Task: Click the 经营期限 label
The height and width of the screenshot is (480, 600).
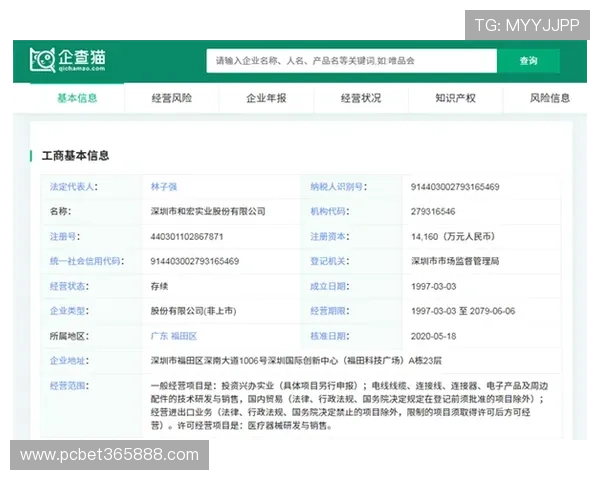Action: pyautogui.click(x=329, y=311)
